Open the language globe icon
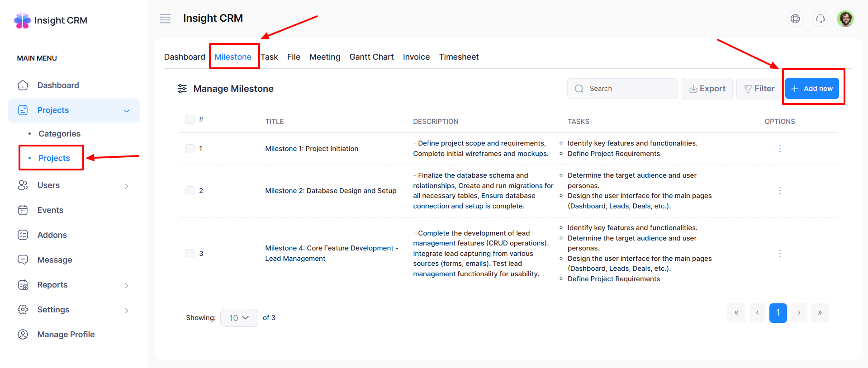 click(x=795, y=19)
